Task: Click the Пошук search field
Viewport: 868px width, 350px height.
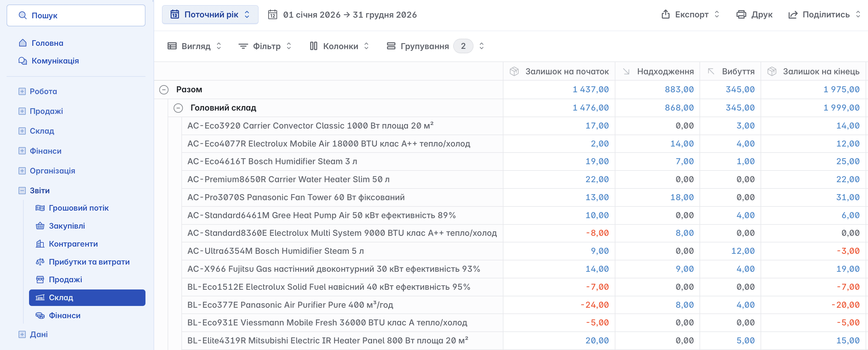Action: 76,16
